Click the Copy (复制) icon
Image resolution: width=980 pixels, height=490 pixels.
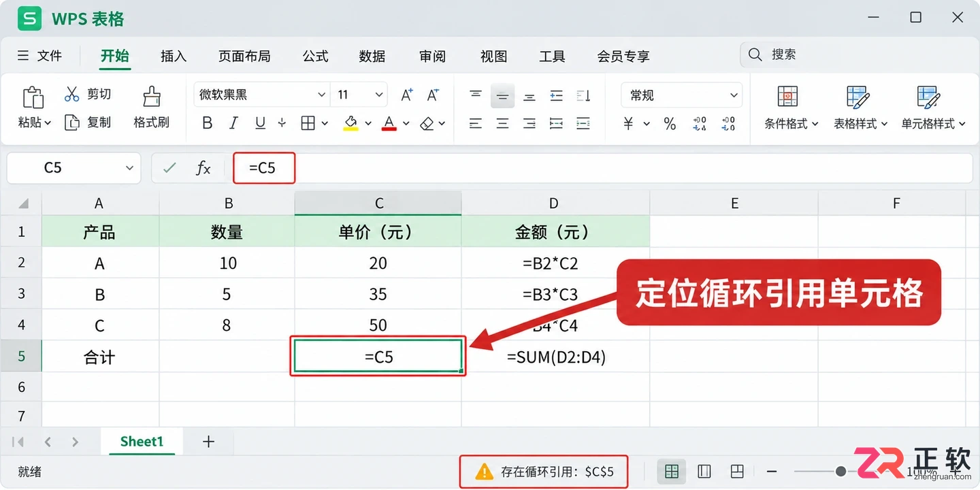(x=72, y=122)
